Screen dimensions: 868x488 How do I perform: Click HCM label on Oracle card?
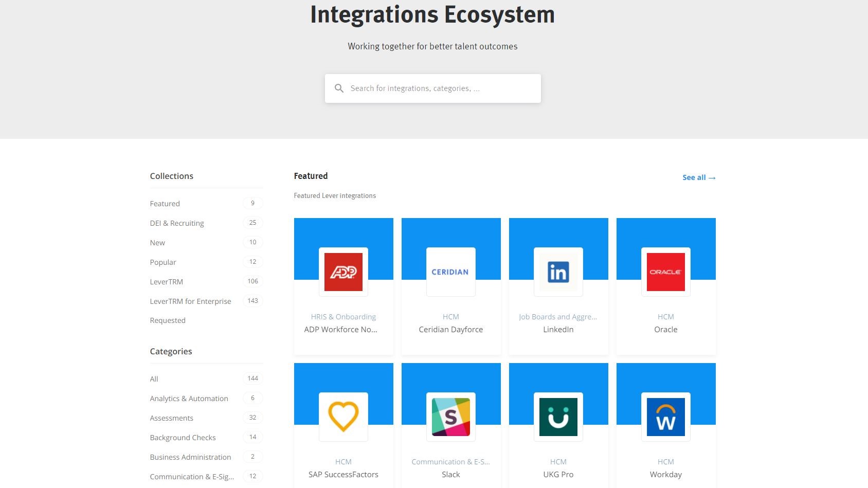pyautogui.click(x=666, y=317)
